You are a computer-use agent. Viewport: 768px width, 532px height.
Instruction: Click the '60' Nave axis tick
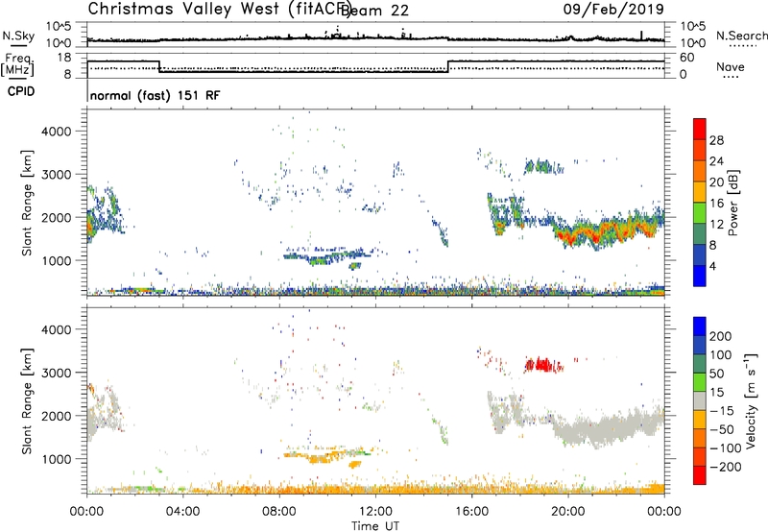pyautogui.click(x=686, y=58)
